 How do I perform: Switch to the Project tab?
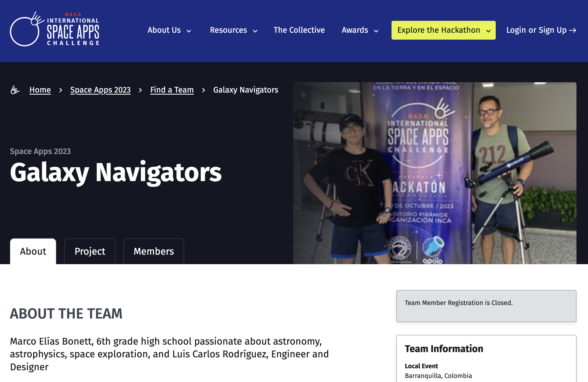coord(90,251)
